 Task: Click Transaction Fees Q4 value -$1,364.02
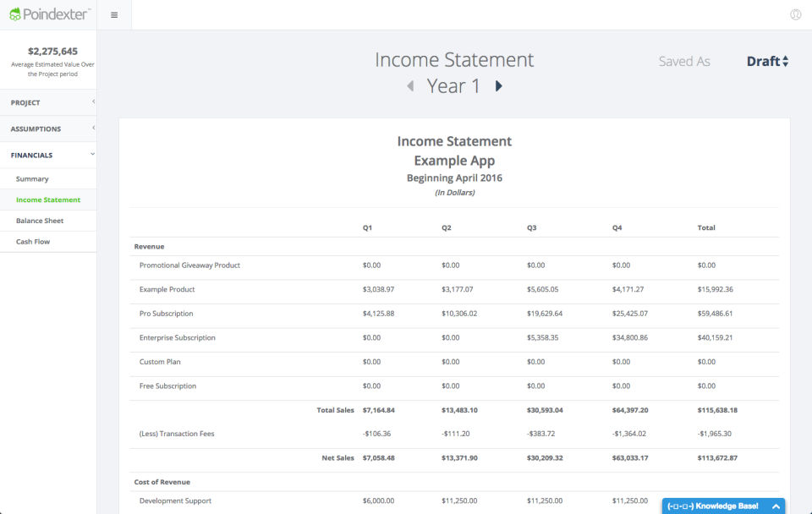pos(629,434)
